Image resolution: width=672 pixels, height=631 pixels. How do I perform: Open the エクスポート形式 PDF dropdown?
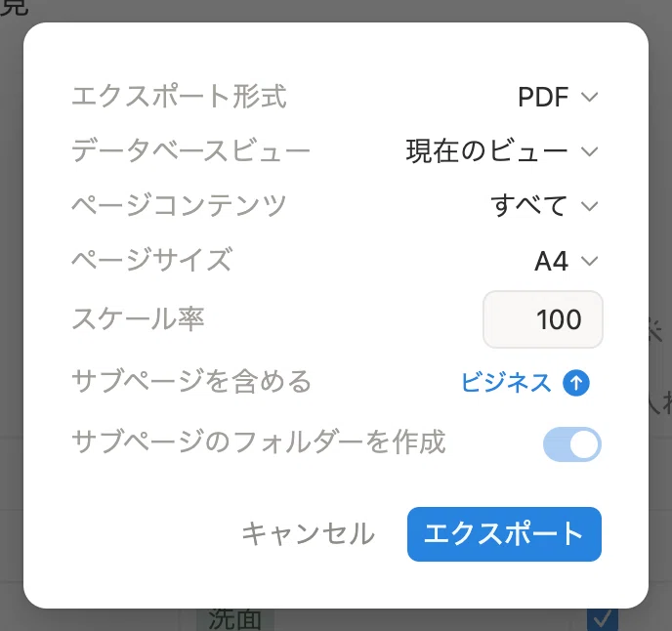pyautogui.click(x=558, y=97)
